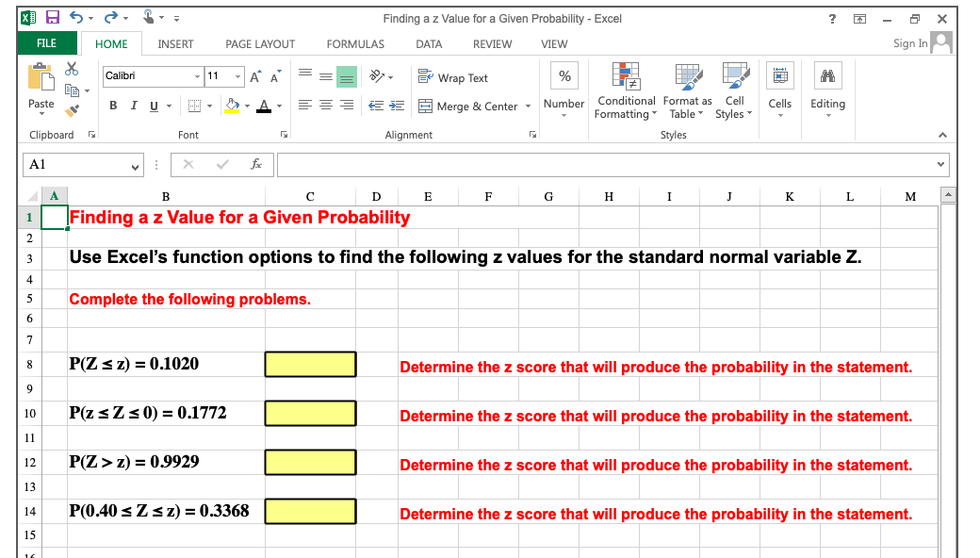
Task: Toggle bold formatting
Action: (x=113, y=105)
